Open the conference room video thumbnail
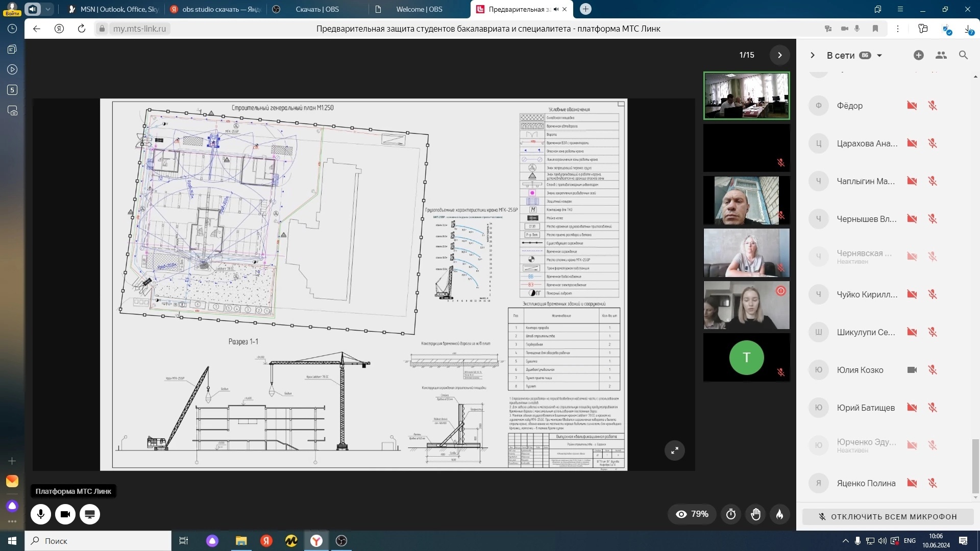Screen dimensions: 980x551 (x=746, y=96)
